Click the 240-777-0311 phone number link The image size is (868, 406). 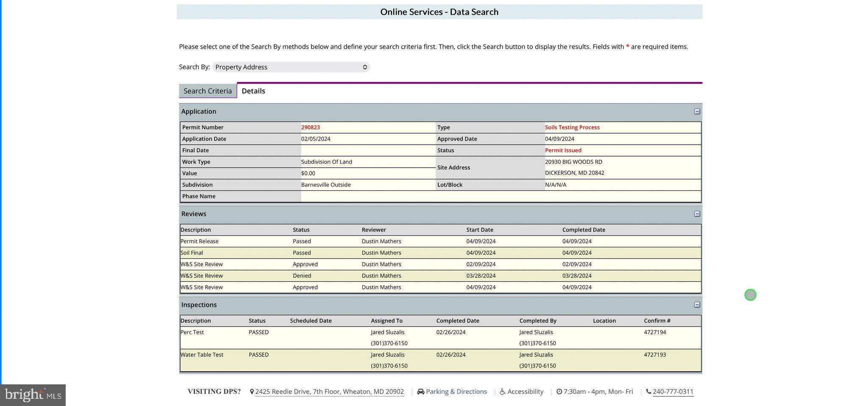tap(673, 392)
